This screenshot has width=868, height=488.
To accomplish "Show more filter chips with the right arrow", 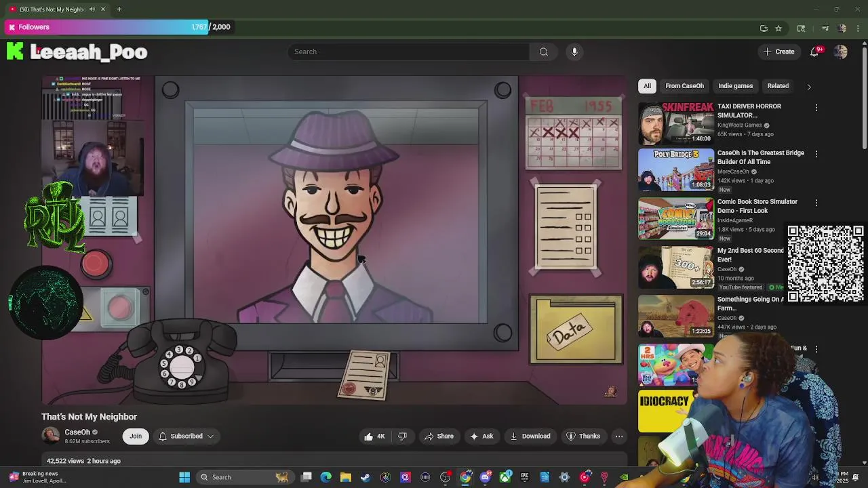I will click(x=808, y=87).
